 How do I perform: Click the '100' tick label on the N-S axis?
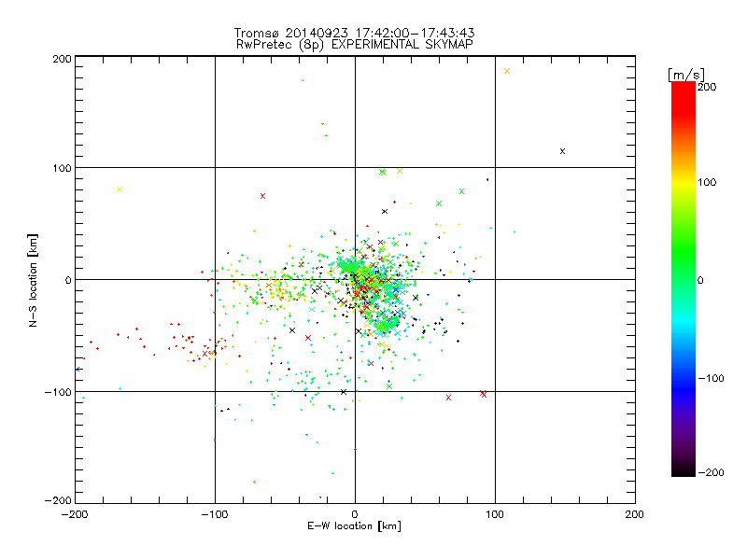click(x=62, y=169)
